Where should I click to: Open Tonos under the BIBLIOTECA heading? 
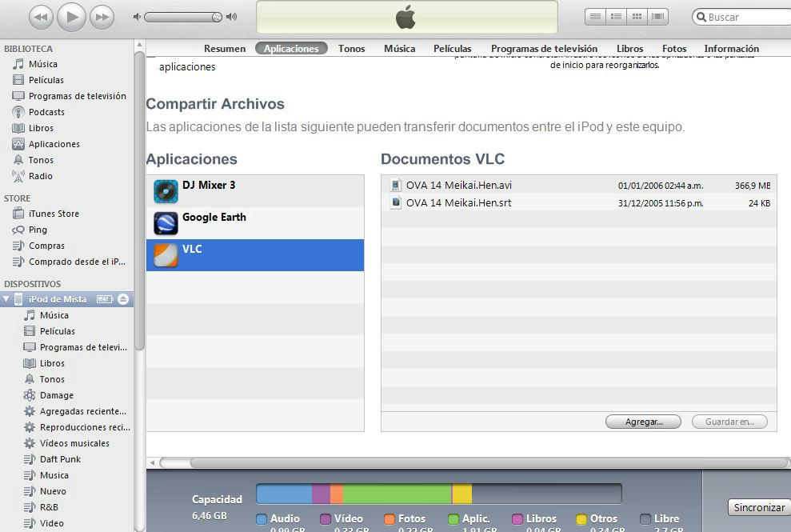(x=41, y=160)
